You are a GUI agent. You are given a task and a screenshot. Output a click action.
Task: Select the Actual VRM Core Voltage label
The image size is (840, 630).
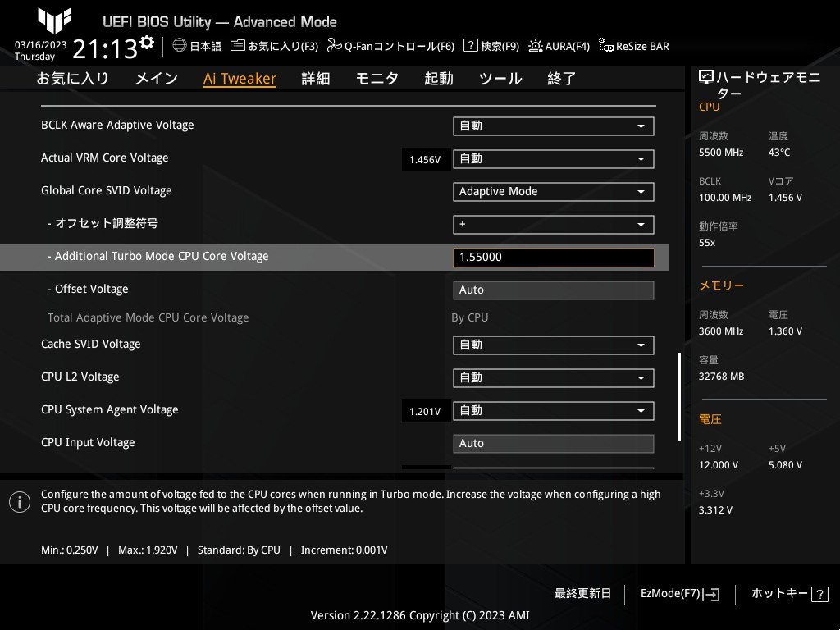[x=104, y=158]
